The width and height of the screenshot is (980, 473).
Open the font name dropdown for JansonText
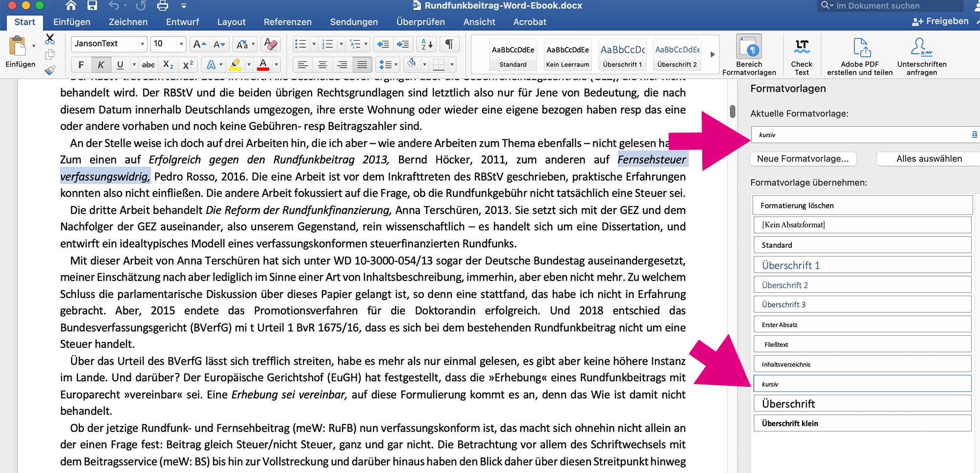142,44
